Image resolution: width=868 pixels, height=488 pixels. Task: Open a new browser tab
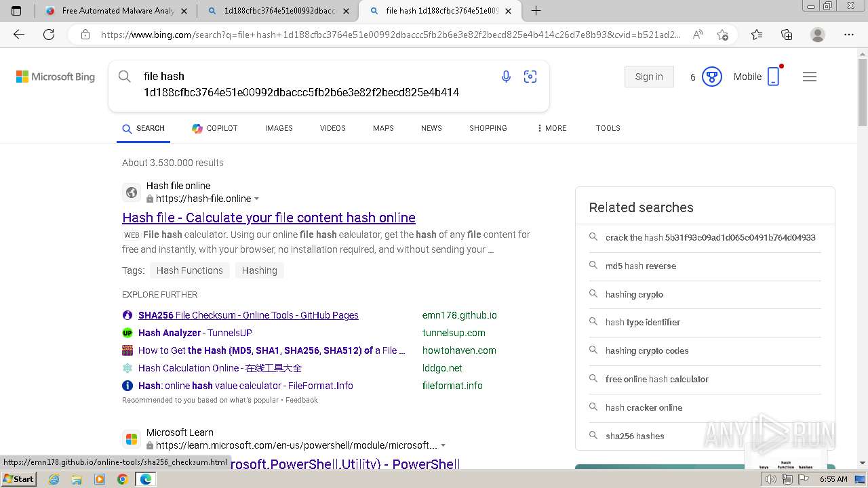click(536, 11)
